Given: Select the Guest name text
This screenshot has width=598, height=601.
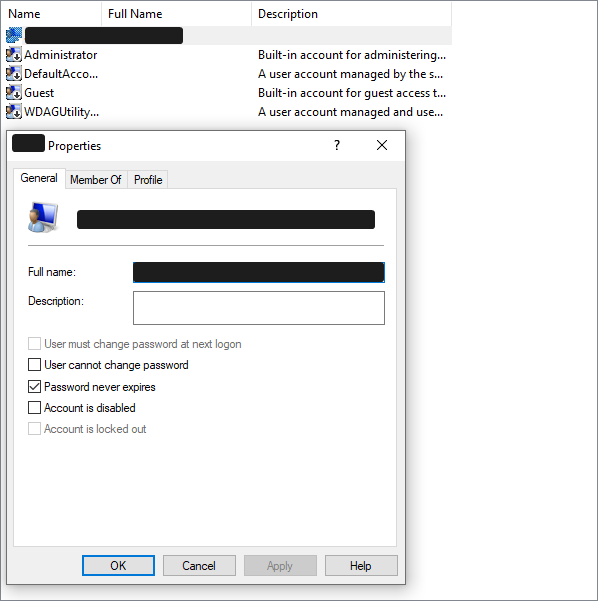Looking at the screenshot, I should pos(39,93).
